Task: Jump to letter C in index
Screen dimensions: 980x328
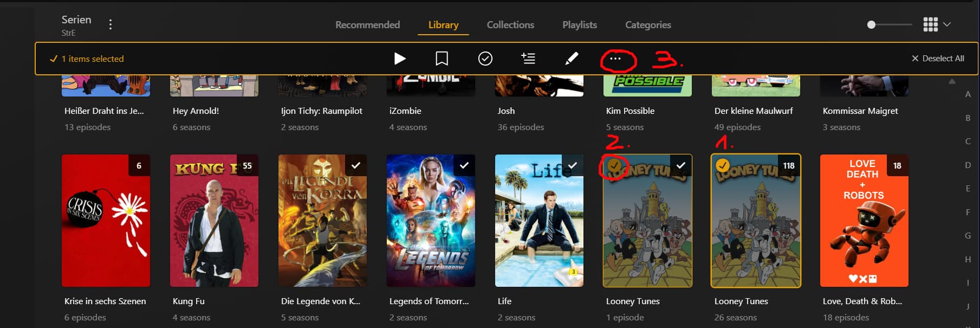Action: click(x=968, y=142)
